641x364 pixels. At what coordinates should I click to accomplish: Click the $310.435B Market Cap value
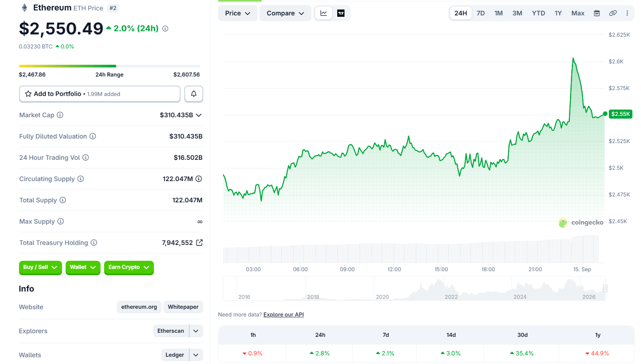(x=176, y=115)
